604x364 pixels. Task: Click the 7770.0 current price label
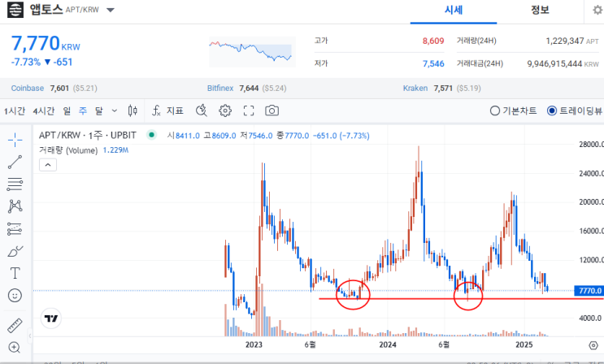589,291
